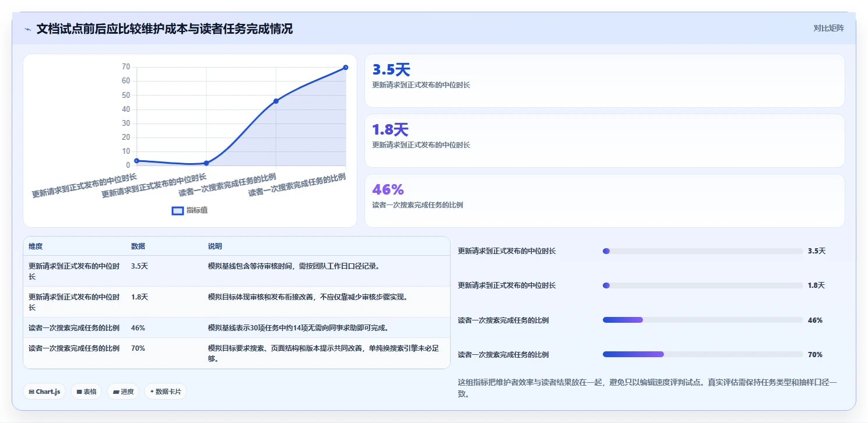Click the blue legend box for 指标值
Screen dimensions: 868x423
pos(178,210)
